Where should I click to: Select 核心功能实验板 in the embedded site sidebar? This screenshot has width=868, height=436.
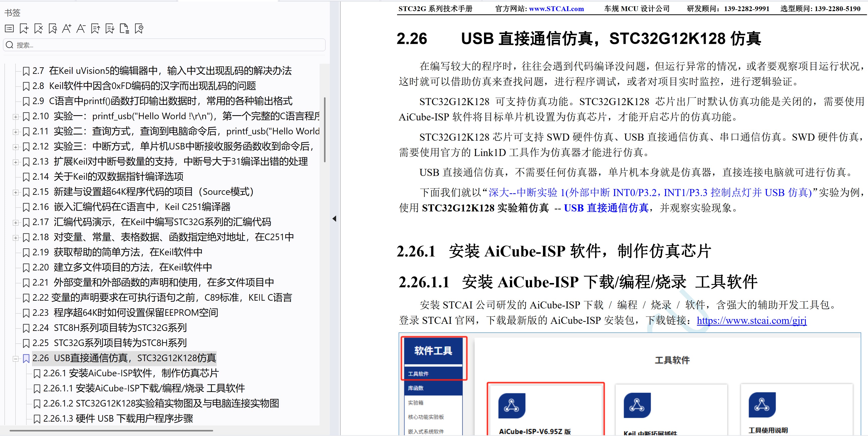coord(426,417)
